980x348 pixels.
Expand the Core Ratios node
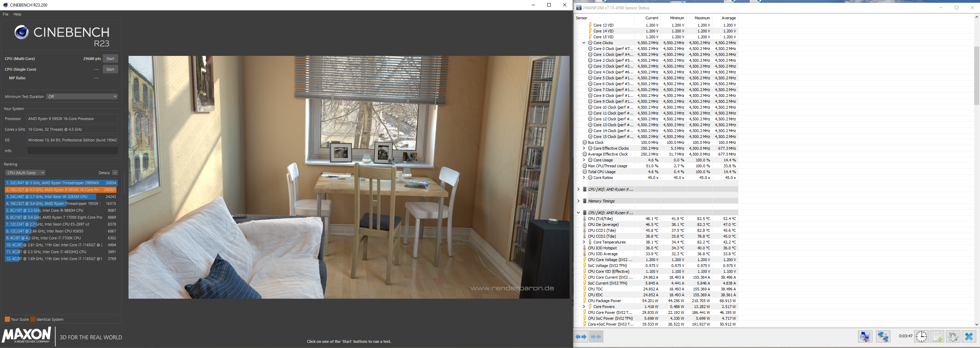click(584, 178)
